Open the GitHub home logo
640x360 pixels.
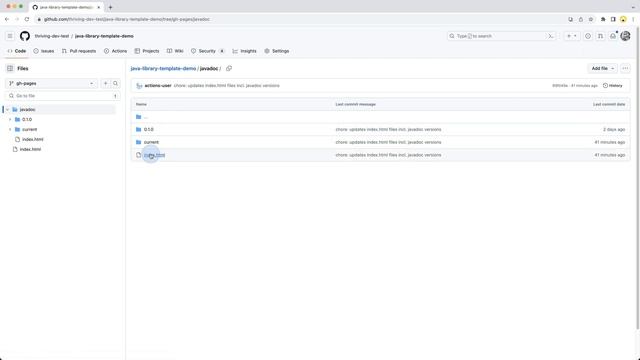click(x=25, y=36)
